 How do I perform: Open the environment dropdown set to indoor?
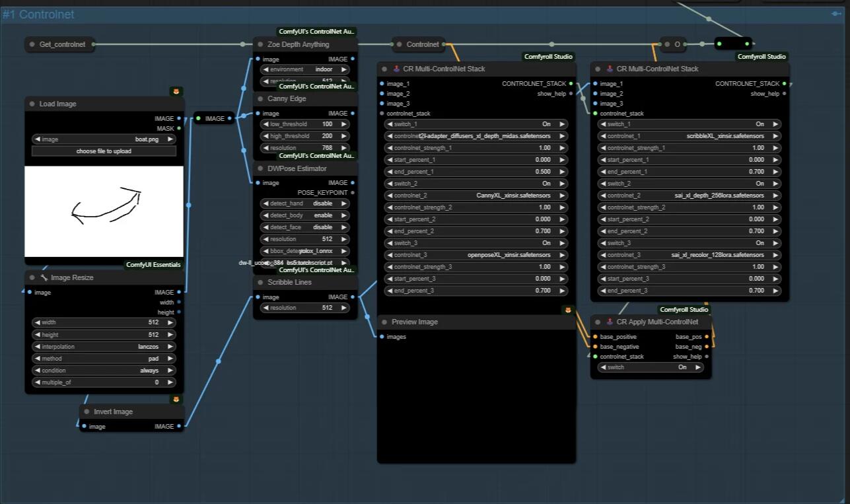(x=304, y=69)
